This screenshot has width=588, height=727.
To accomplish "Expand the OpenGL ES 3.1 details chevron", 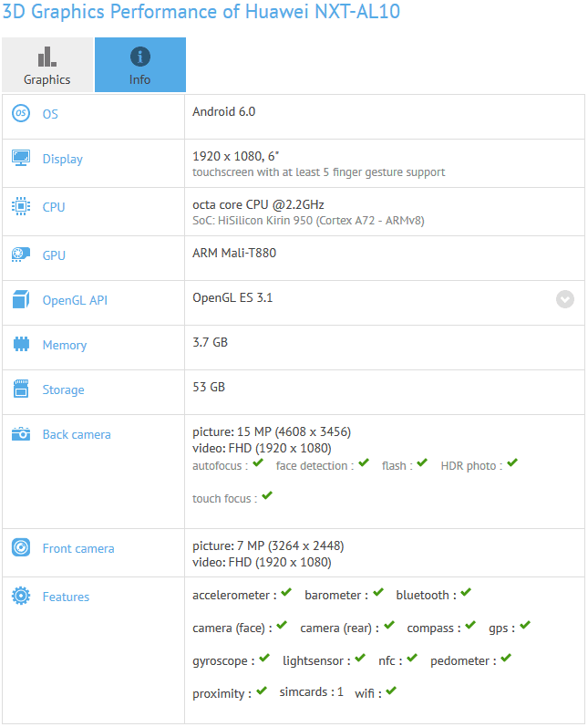I will [565, 299].
